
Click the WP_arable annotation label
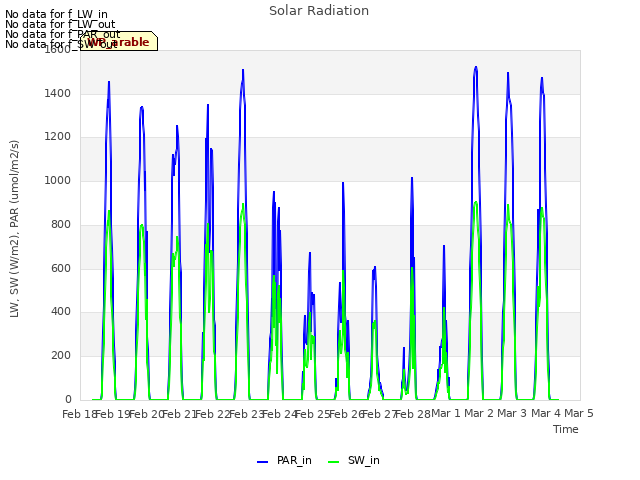point(118,42)
